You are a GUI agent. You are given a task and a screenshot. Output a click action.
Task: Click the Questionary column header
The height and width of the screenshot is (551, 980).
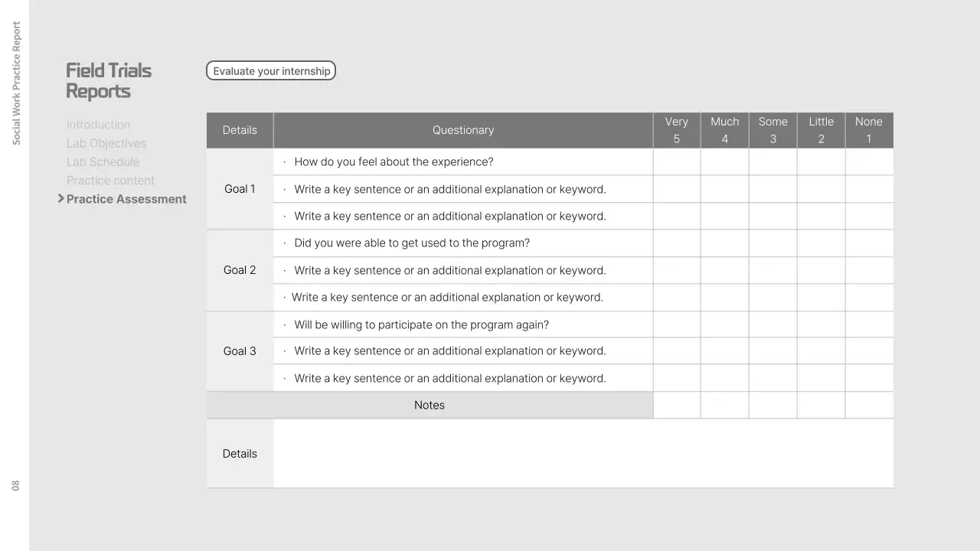[463, 129]
